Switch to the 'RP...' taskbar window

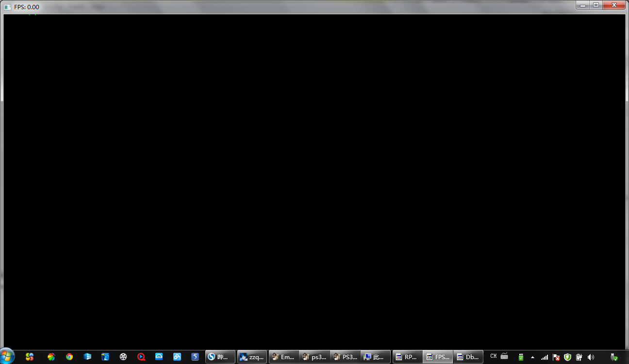coord(407,357)
